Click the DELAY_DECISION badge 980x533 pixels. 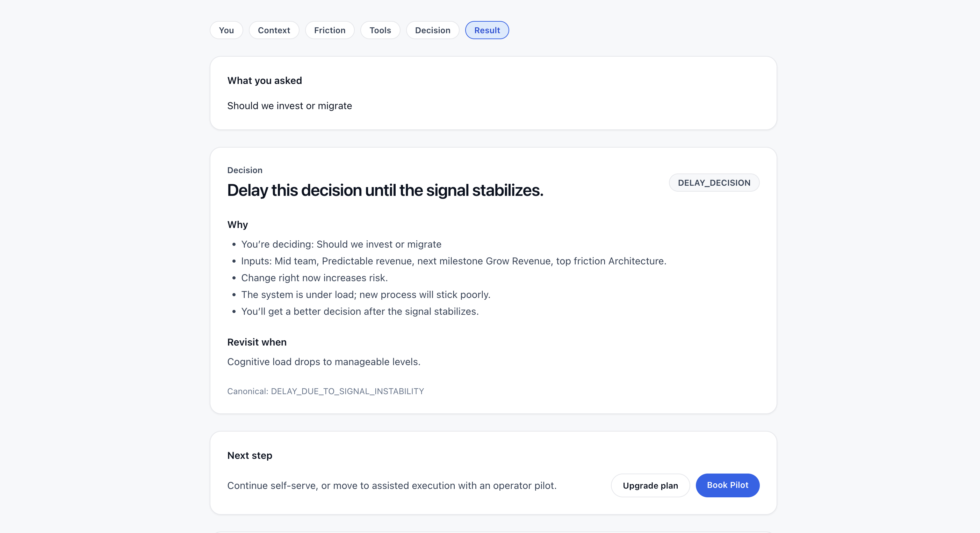pos(714,183)
